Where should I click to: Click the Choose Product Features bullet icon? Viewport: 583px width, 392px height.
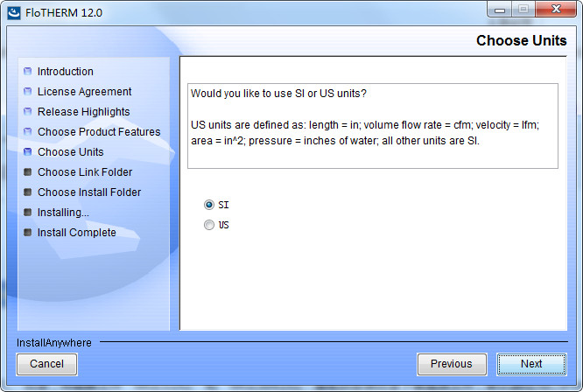[x=28, y=132]
